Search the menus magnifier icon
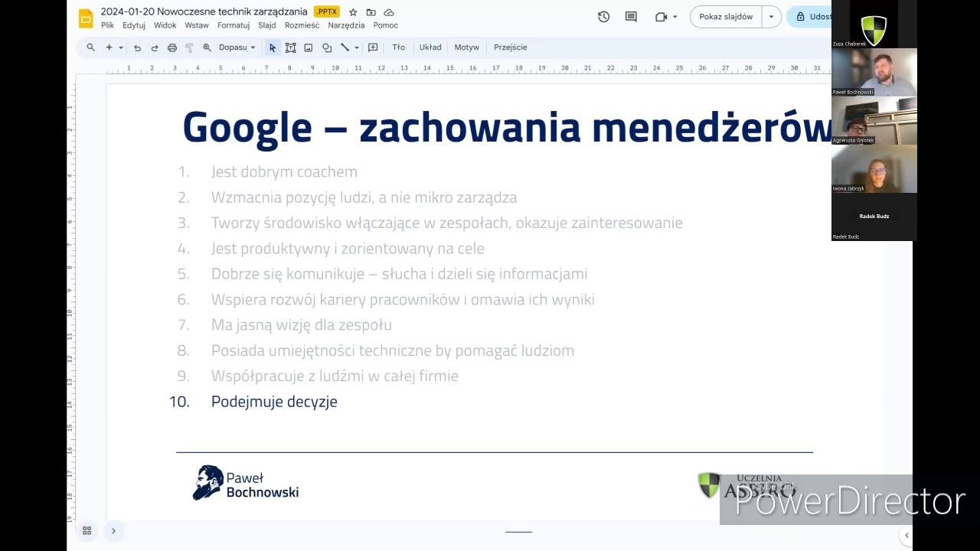 click(x=90, y=47)
